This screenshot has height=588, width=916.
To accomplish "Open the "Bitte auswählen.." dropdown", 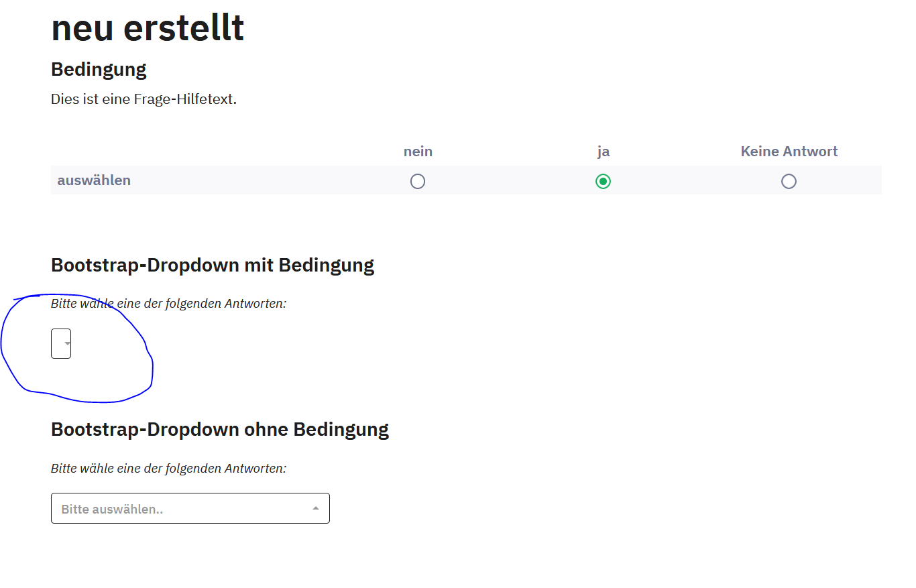I will (190, 508).
